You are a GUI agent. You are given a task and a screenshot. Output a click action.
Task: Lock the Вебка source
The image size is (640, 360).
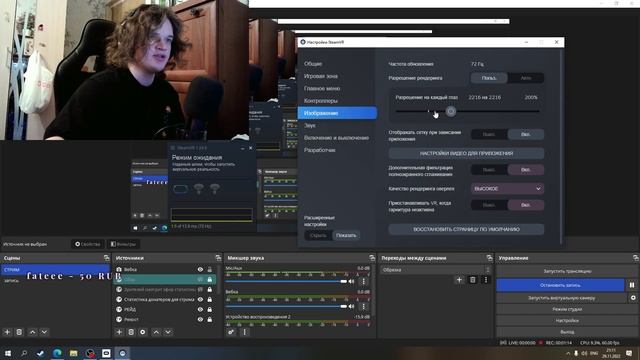pos(210,269)
